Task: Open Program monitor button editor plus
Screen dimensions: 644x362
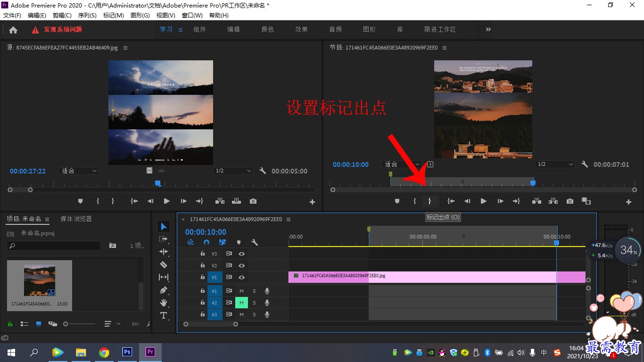Action: point(628,202)
